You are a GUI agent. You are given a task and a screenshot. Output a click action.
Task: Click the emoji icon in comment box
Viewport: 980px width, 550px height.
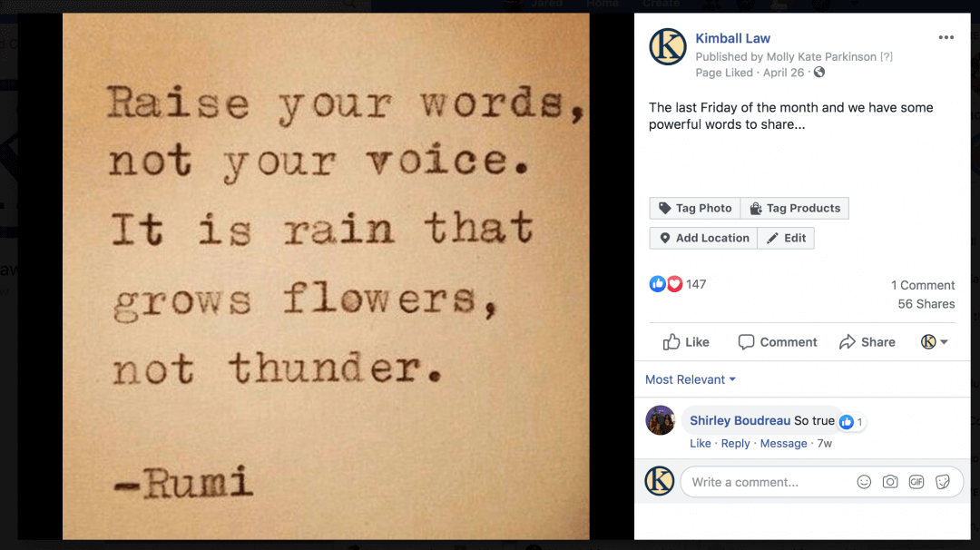864,482
